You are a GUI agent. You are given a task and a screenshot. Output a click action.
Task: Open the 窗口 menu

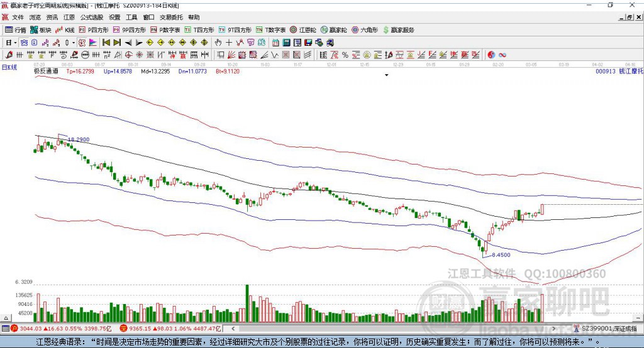click(148, 17)
